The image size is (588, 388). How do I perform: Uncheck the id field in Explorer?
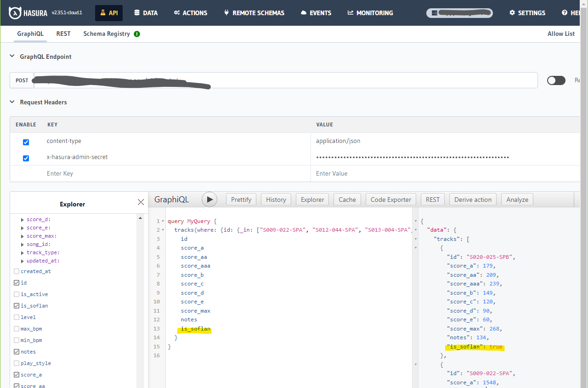(x=17, y=283)
